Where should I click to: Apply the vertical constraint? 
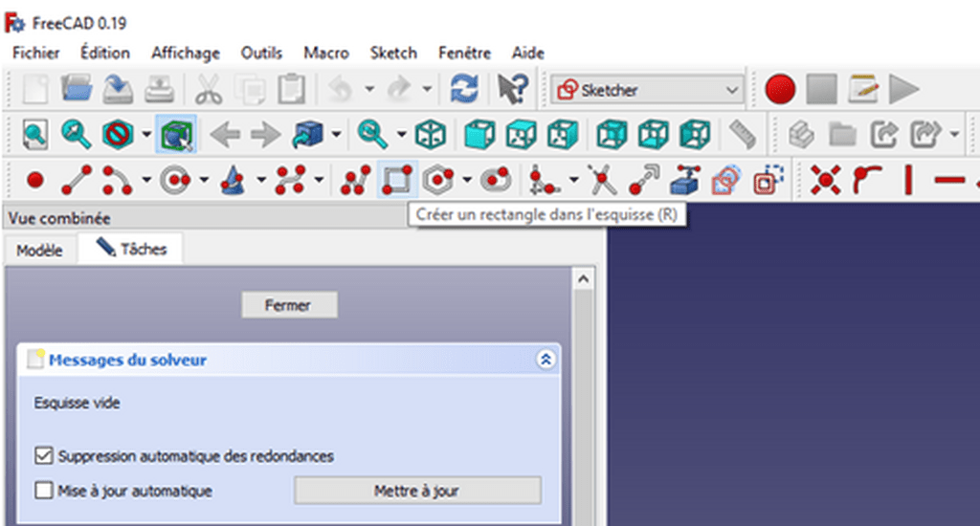pyautogui.click(x=908, y=181)
